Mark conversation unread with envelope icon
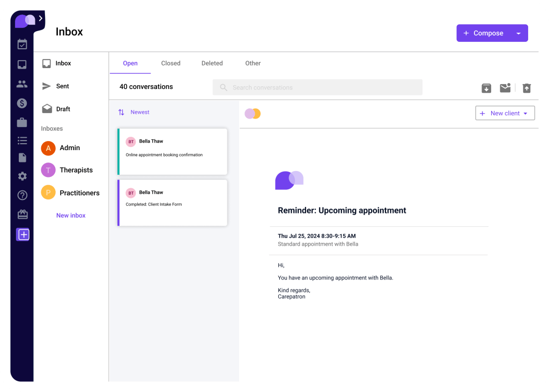This screenshot has width=549, height=392. (505, 88)
